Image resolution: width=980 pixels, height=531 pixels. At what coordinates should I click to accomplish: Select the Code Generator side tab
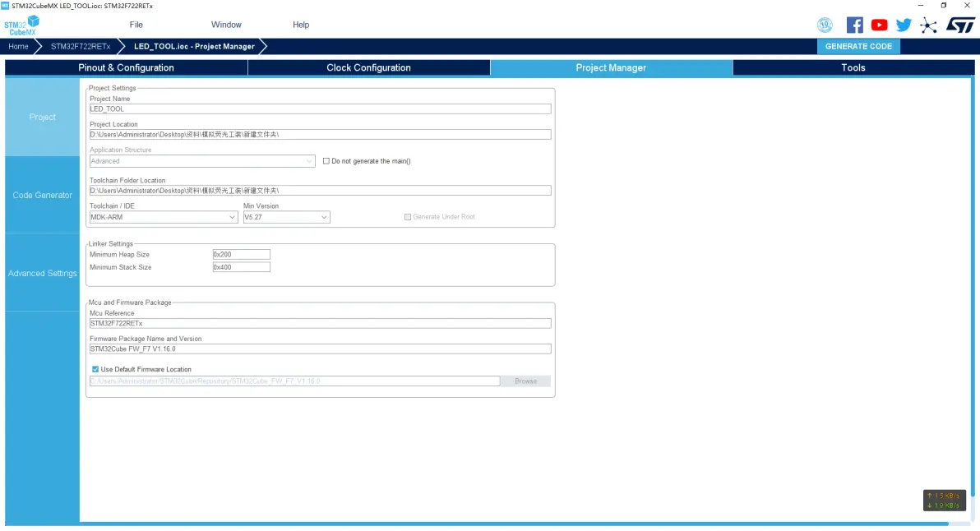click(43, 195)
